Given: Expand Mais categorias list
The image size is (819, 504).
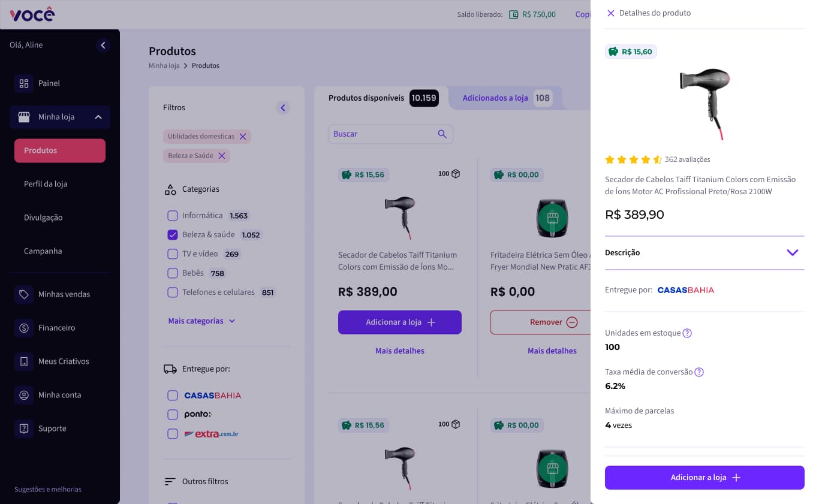Looking at the screenshot, I should tap(201, 321).
